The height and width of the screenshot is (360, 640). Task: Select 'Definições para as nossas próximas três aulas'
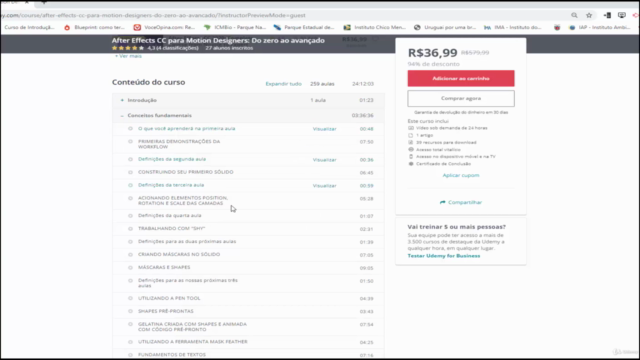point(188,283)
